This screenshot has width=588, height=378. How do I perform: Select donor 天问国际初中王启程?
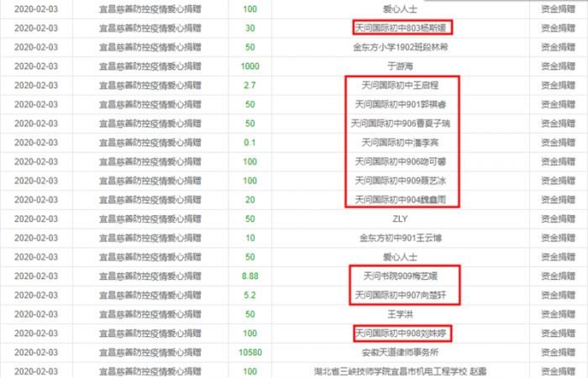pos(400,85)
